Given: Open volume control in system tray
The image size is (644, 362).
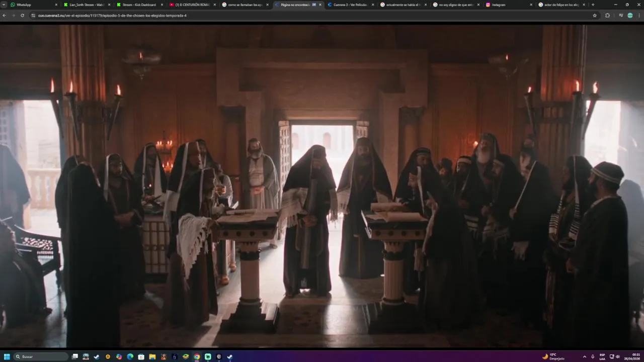Looking at the screenshot, I should (x=617, y=356).
